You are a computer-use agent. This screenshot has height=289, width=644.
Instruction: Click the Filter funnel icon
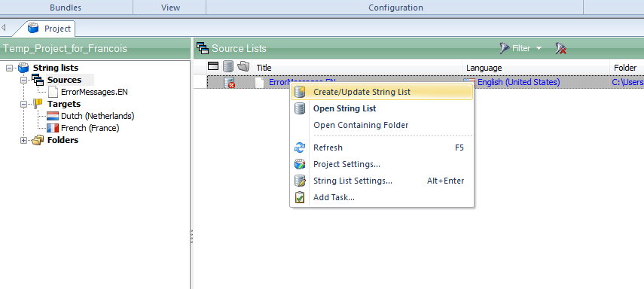tap(505, 48)
